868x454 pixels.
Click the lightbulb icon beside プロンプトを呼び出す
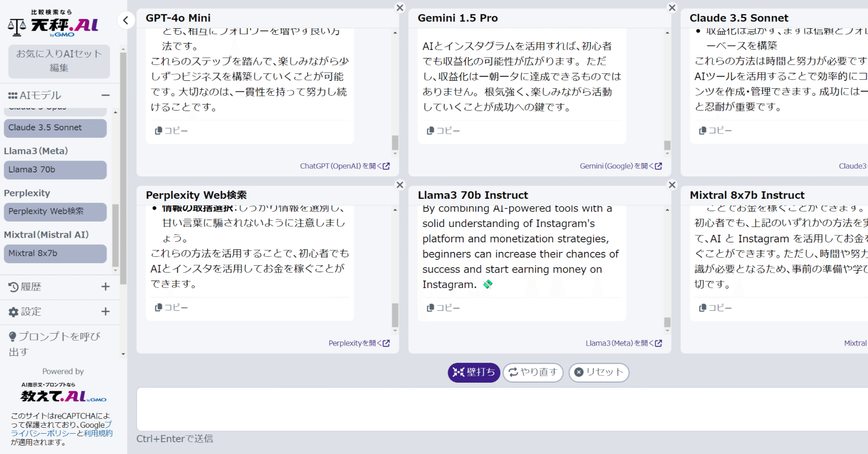tap(12, 337)
